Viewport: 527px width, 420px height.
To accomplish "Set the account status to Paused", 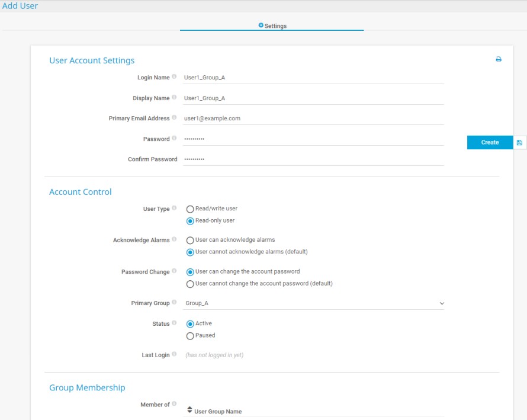I will [x=190, y=336].
